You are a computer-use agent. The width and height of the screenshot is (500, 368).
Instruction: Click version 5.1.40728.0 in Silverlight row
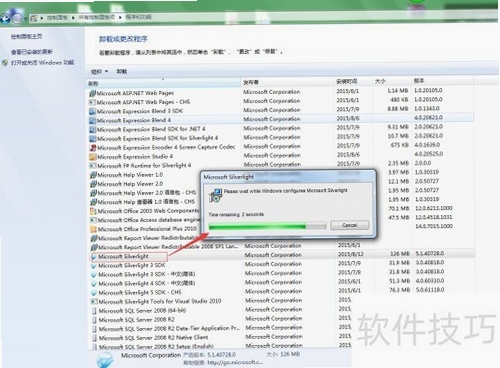pos(430,254)
